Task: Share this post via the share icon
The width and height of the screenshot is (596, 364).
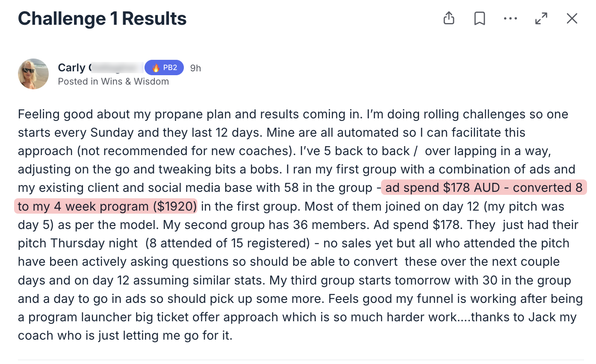Action: [448, 18]
